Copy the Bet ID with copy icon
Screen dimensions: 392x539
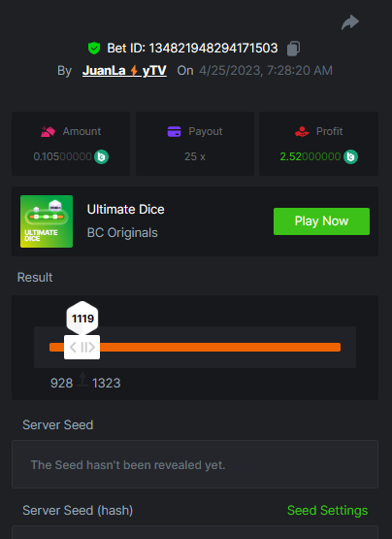pos(293,49)
